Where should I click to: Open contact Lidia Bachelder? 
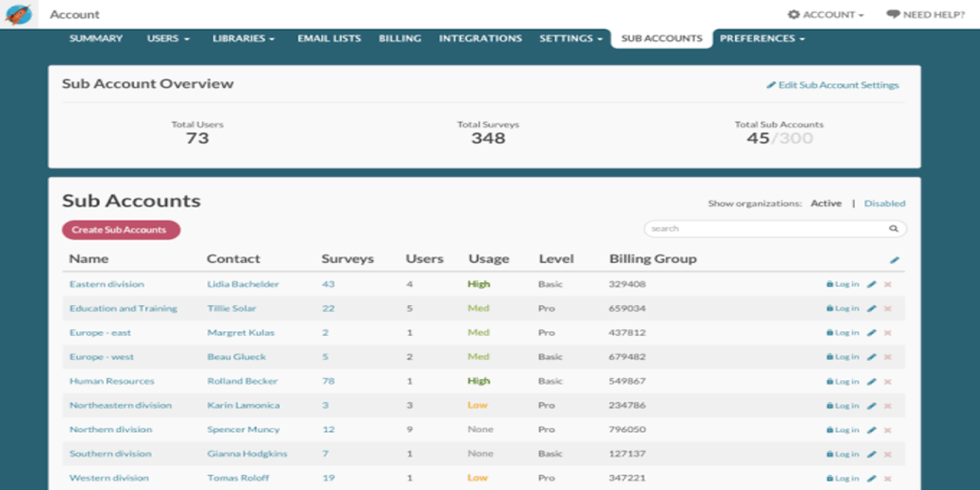[x=243, y=285]
